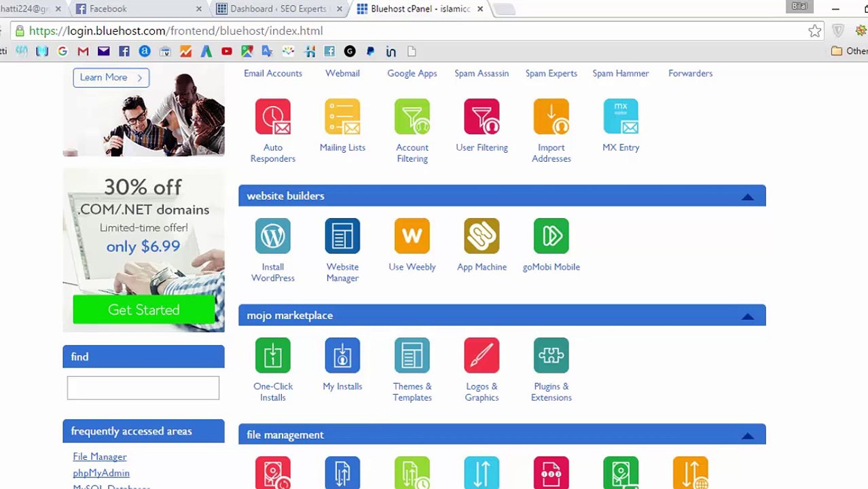Image resolution: width=868 pixels, height=489 pixels.
Task: Open the Google Apps link
Action: coord(412,73)
